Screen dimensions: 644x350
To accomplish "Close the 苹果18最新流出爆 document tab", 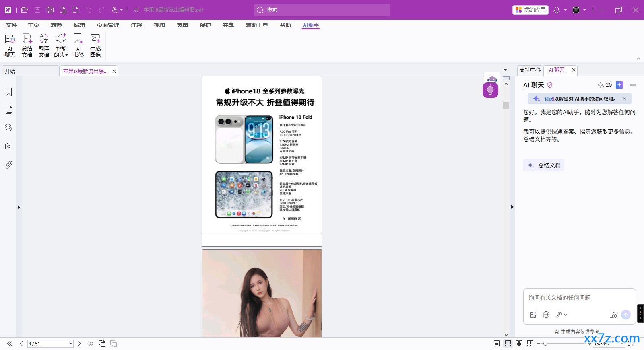I will coord(114,71).
